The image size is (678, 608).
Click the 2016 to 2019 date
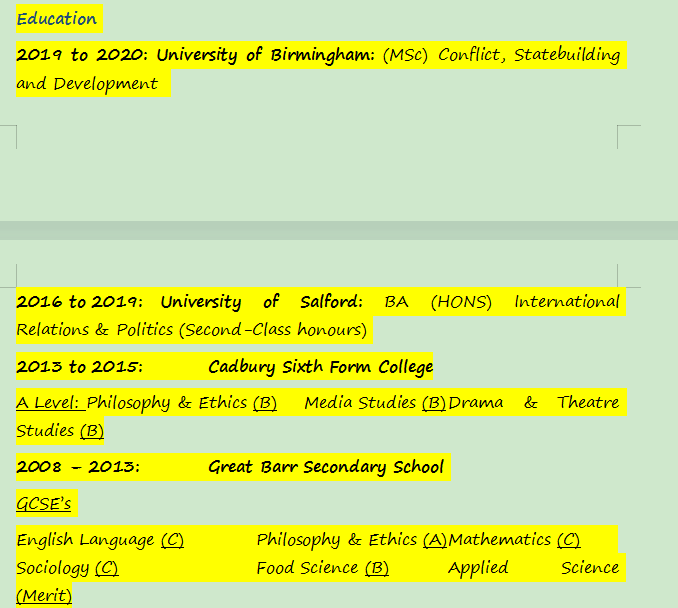click(x=79, y=302)
